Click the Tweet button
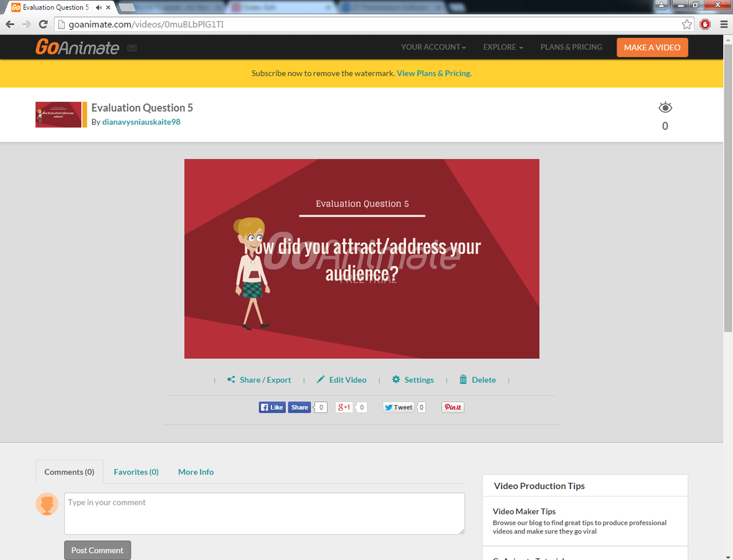The width and height of the screenshot is (733, 560). [x=399, y=408]
